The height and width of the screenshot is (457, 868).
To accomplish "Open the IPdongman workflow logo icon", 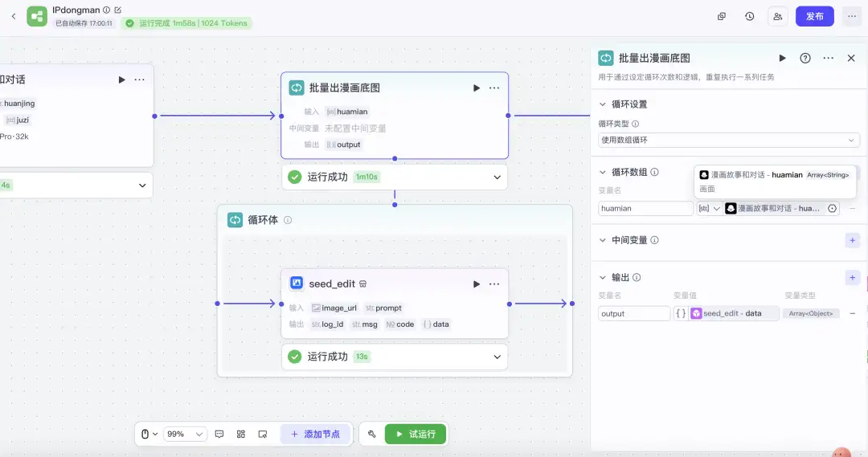I will [37, 17].
